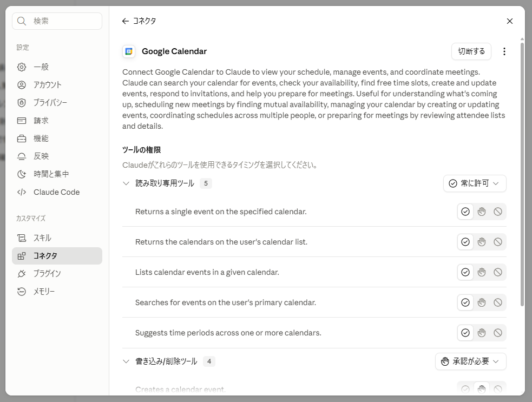Require approval for 'Suggests time periods'
532x402 pixels.
click(482, 333)
